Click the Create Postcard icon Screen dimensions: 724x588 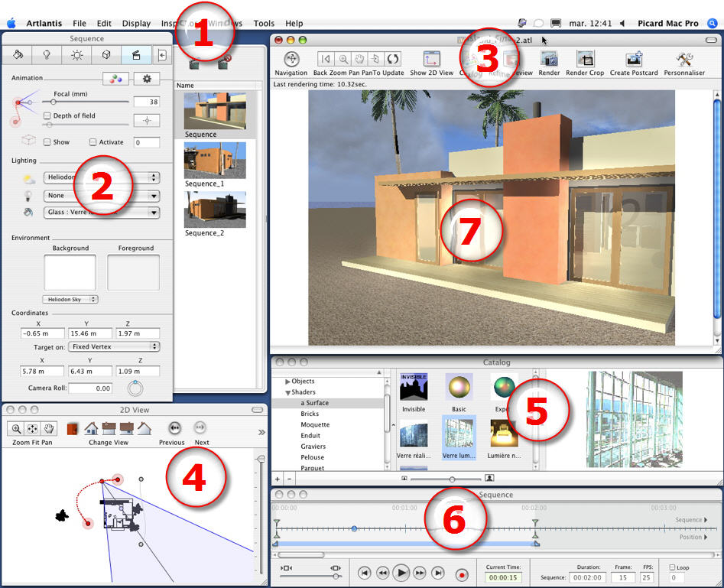click(634, 60)
